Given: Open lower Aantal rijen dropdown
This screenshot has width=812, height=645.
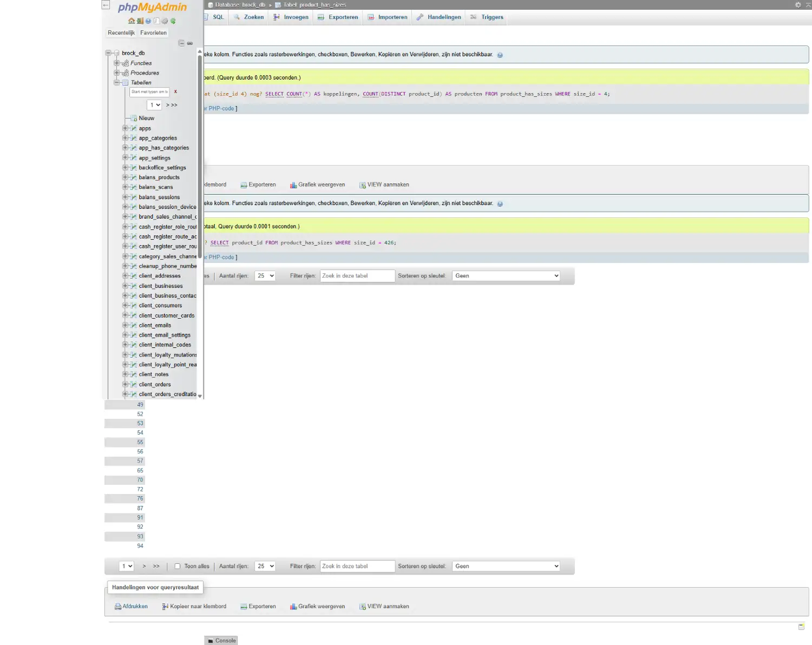Looking at the screenshot, I should 265,566.
